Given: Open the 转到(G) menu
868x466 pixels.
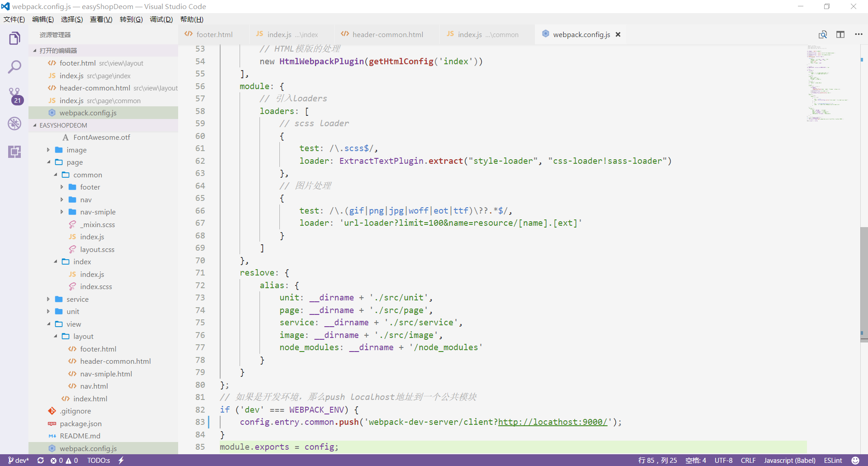Looking at the screenshot, I should (x=131, y=19).
